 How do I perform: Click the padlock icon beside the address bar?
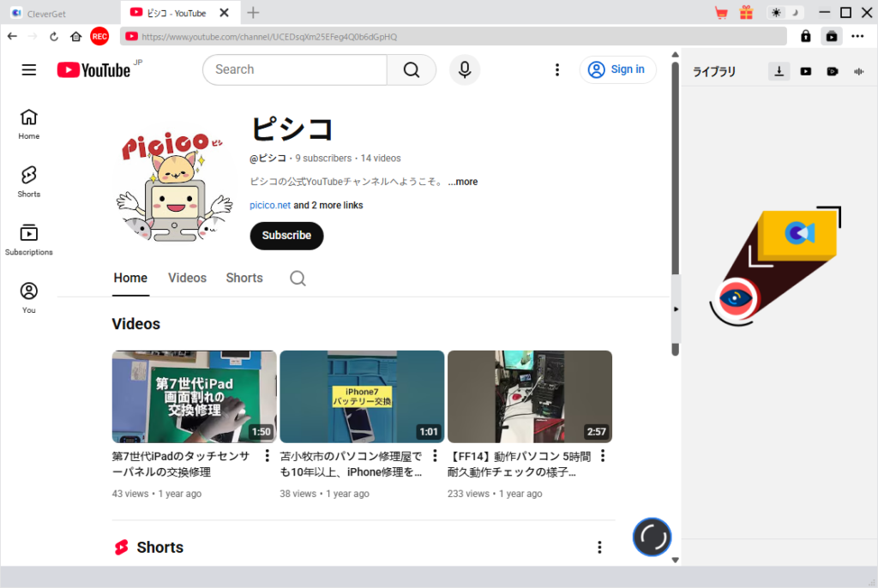point(805,36)
